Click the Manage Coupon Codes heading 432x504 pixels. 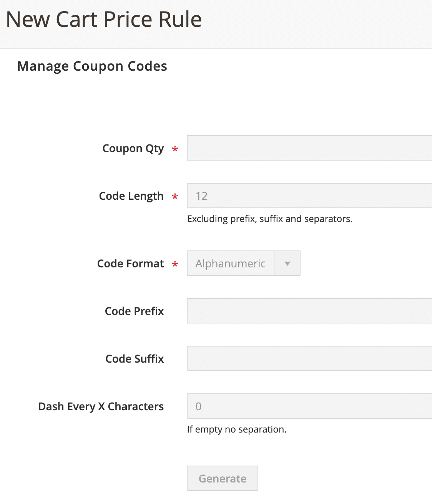pyautogui.click(x=92, y=66)
